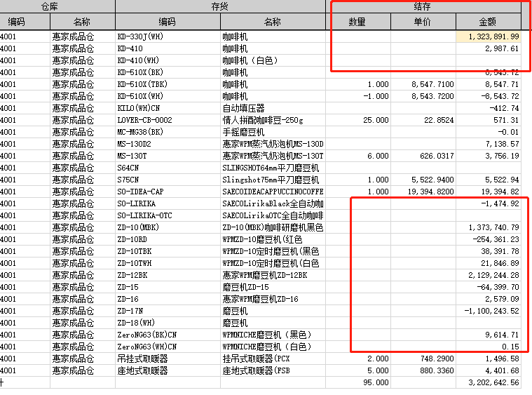Click inventory code ZD-10RD

168,239
